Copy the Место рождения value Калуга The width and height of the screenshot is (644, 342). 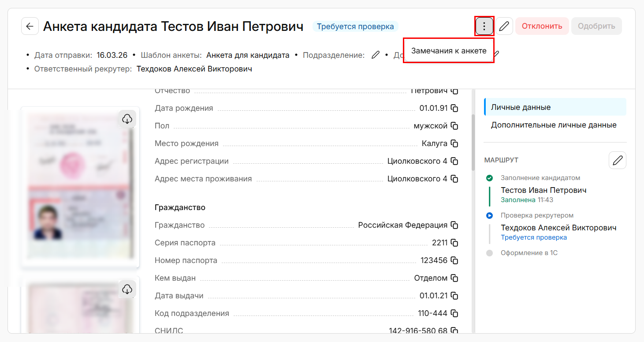tap(454, 143)
